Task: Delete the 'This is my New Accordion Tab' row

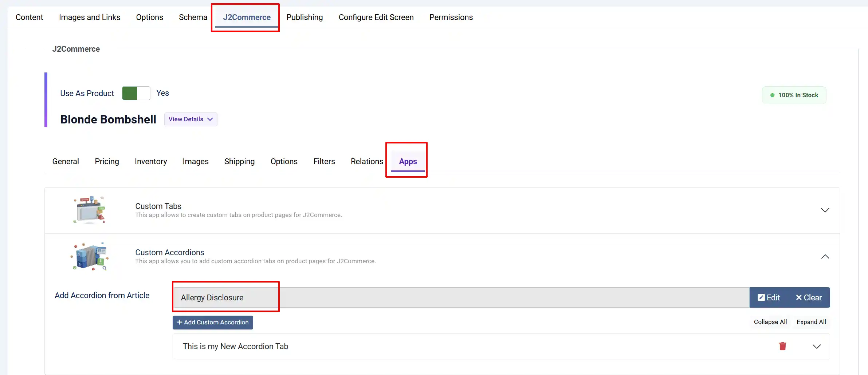Action: click(x=782, y=346)
